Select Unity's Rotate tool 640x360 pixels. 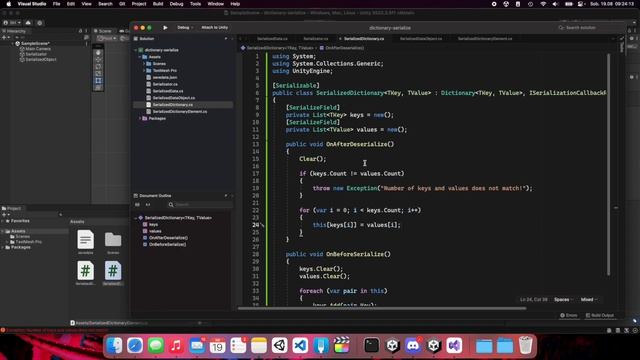point(98,67)
